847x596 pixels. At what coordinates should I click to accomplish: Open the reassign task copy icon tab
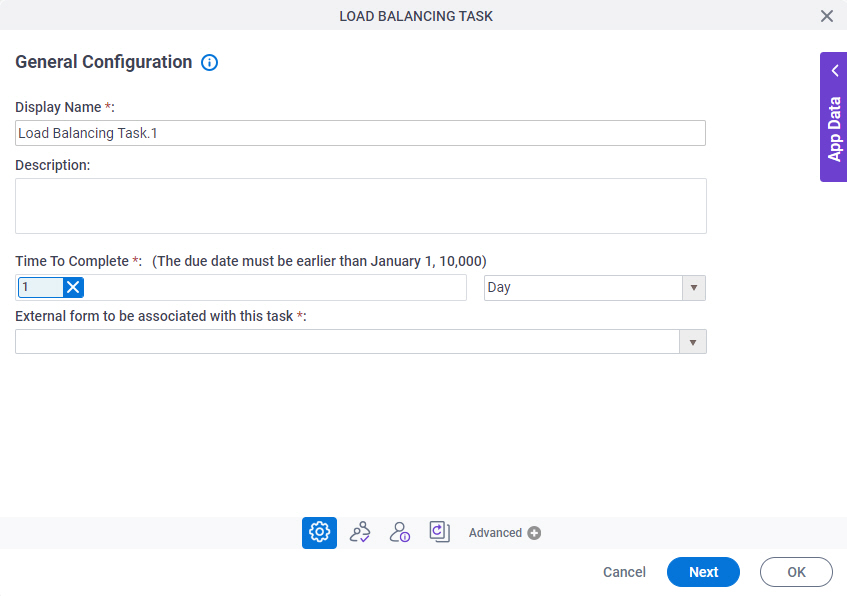[440, 532]
